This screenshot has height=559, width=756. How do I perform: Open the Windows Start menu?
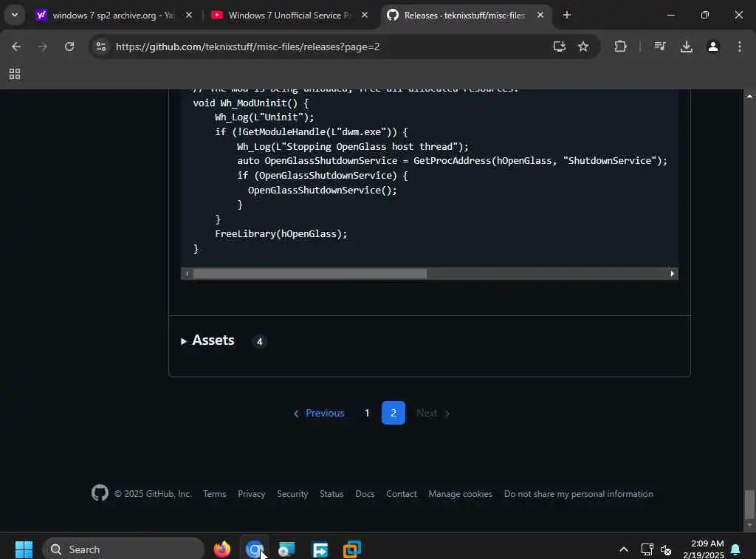[x=24, y=549]
